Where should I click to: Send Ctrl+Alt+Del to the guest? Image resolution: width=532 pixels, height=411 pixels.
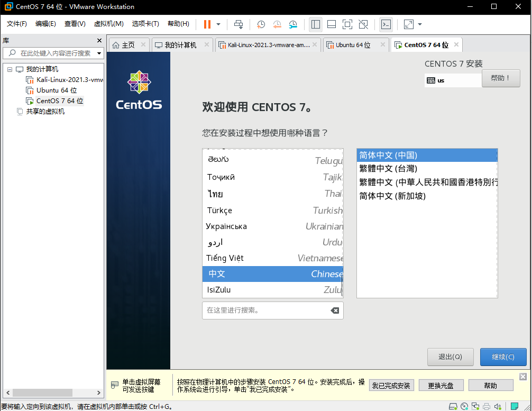239,24
